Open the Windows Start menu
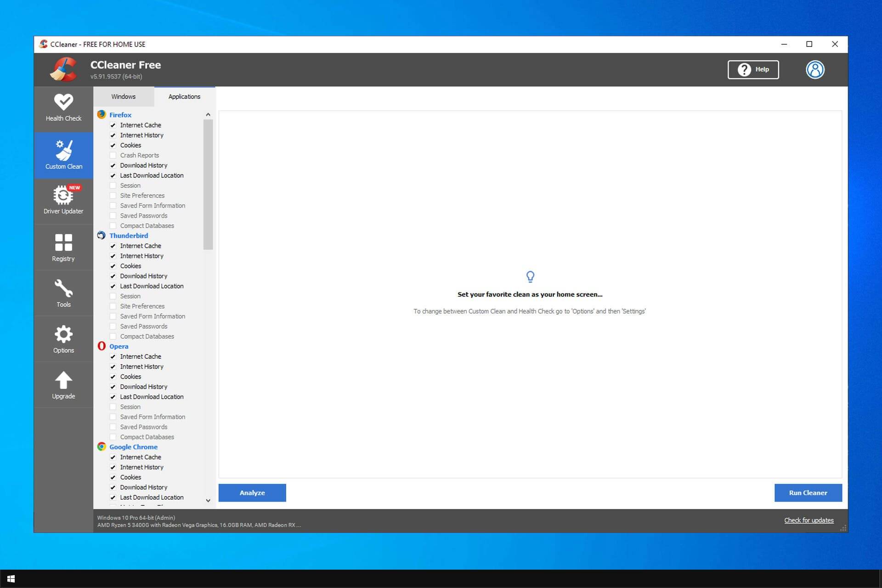This screenshot has width=882, height=588. point(11,579)
